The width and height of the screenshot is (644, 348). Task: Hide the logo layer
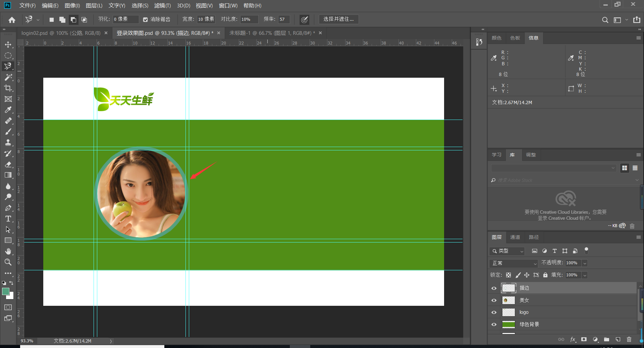pos(494,312)
